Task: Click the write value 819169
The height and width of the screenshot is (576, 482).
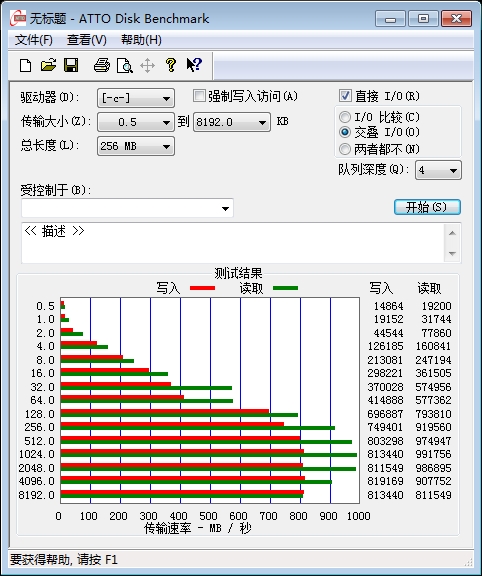Action: [385, 481]
